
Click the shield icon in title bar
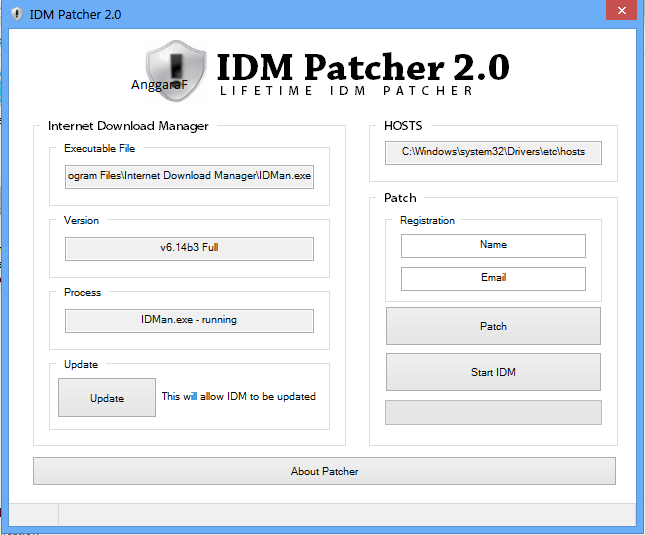[x=16, y=14]
